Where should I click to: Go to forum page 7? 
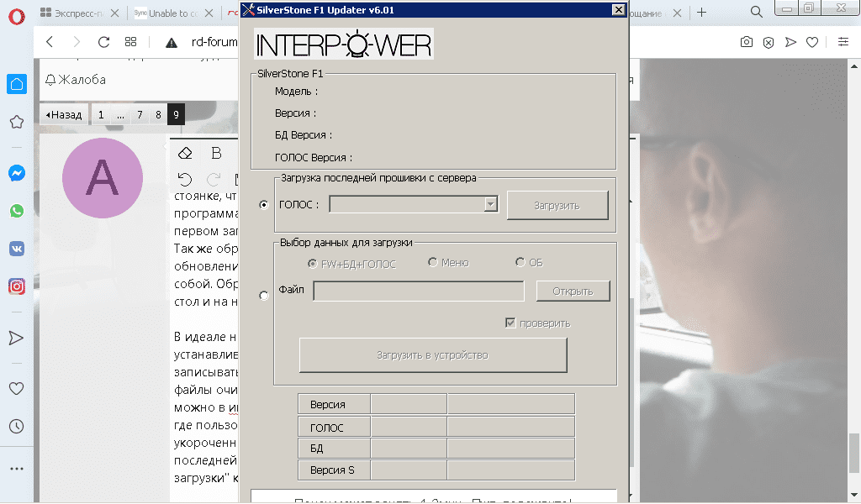pyautogui.click(x=140, y=114)
